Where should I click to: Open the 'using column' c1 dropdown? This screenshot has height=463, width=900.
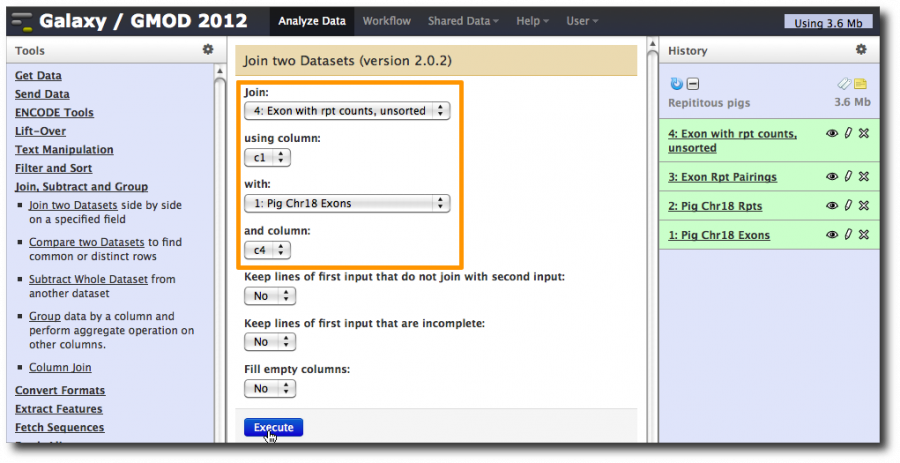(267, 157)
